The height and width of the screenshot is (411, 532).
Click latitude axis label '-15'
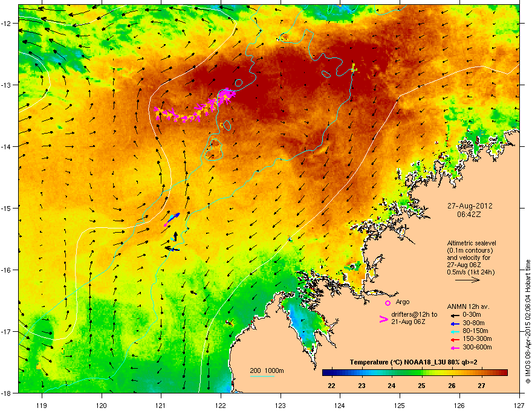coord(6,208)
